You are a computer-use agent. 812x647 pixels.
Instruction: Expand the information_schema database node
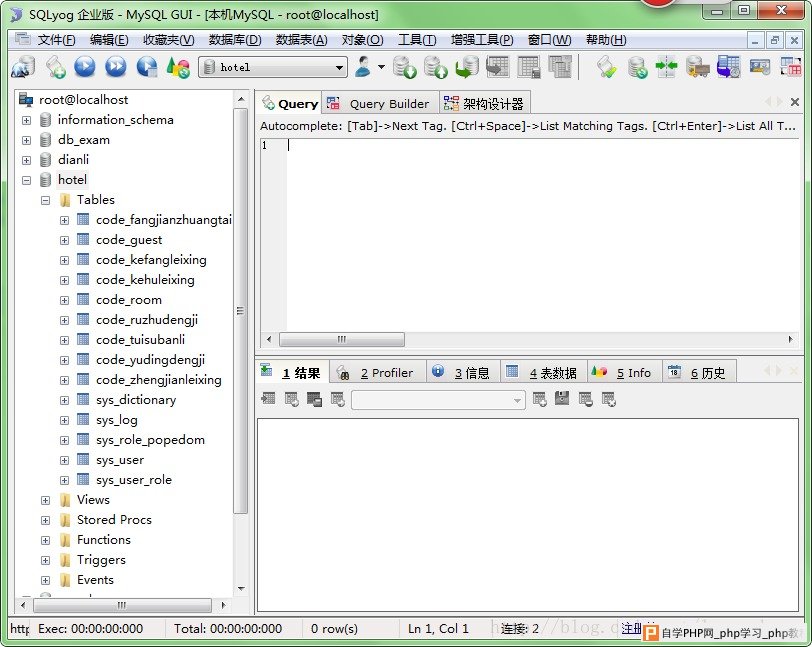pyautogui.click(x=26, y=120)
